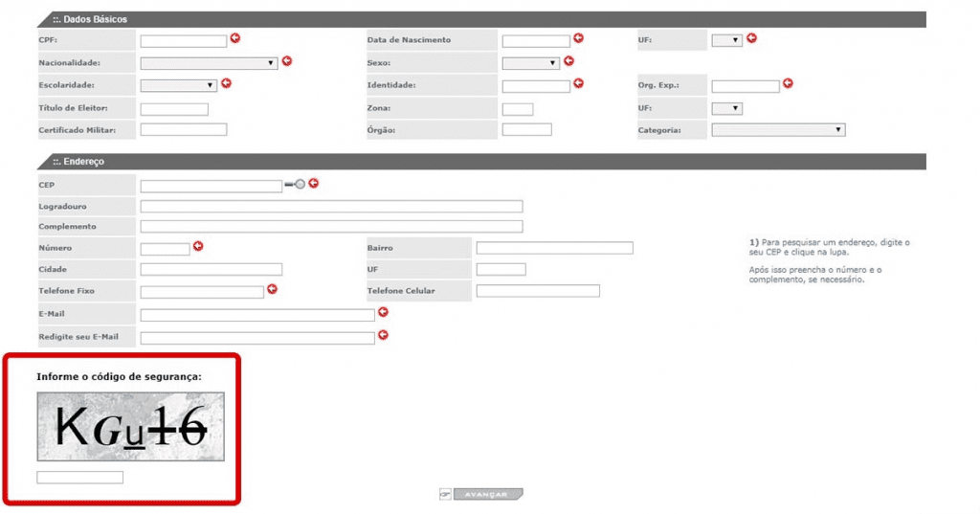
Task: Focus the CEP input field
Action: tap(212, 187)
